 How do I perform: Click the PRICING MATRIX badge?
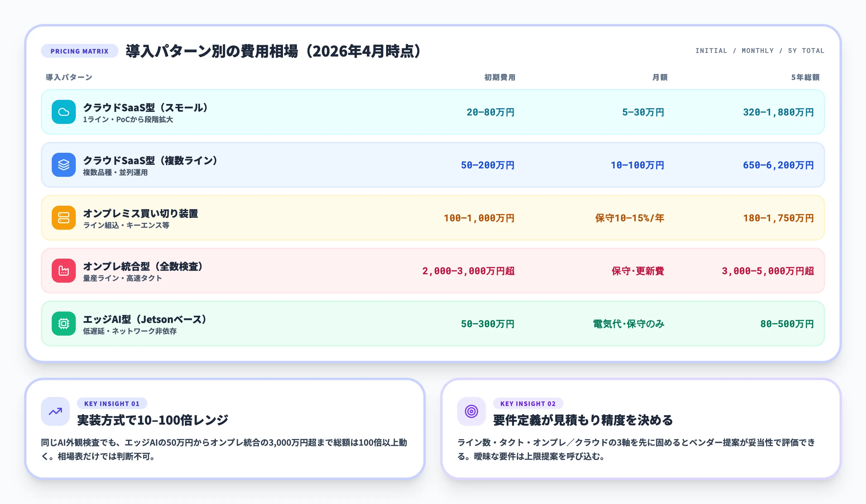(x=79, y=51)
